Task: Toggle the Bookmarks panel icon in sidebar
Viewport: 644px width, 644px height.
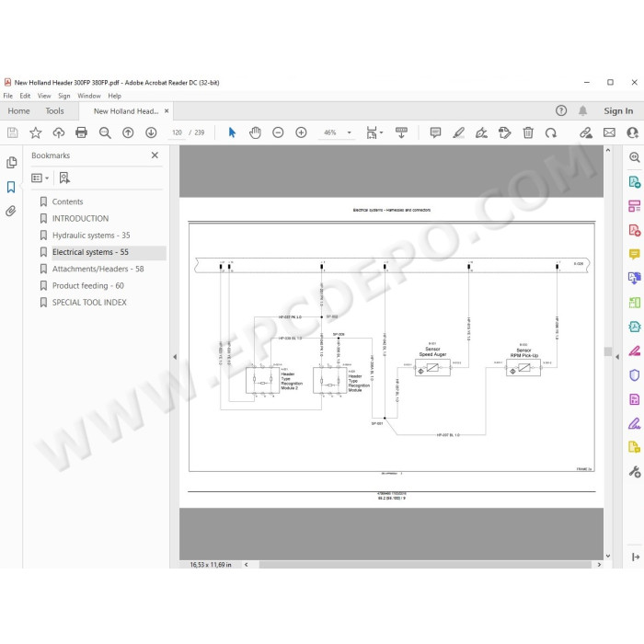Action: pyautogui.click(x=11, y=187)
